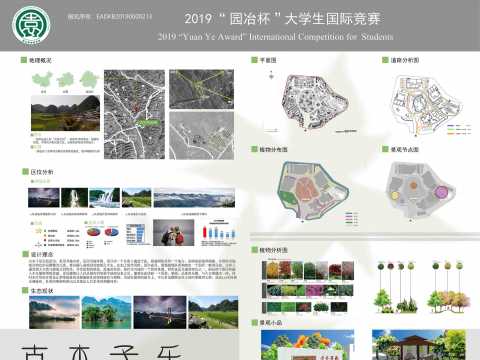The height and width of the screenshot is (360, 480).
Task: Open the road analysis diagram
Action: pos(427,105)
